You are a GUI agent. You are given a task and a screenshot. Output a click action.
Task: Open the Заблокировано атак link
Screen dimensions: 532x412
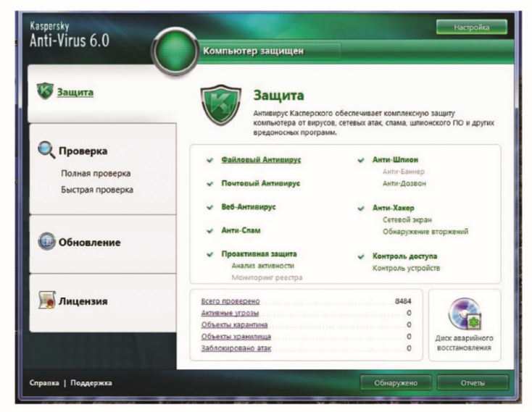(236, 348)
